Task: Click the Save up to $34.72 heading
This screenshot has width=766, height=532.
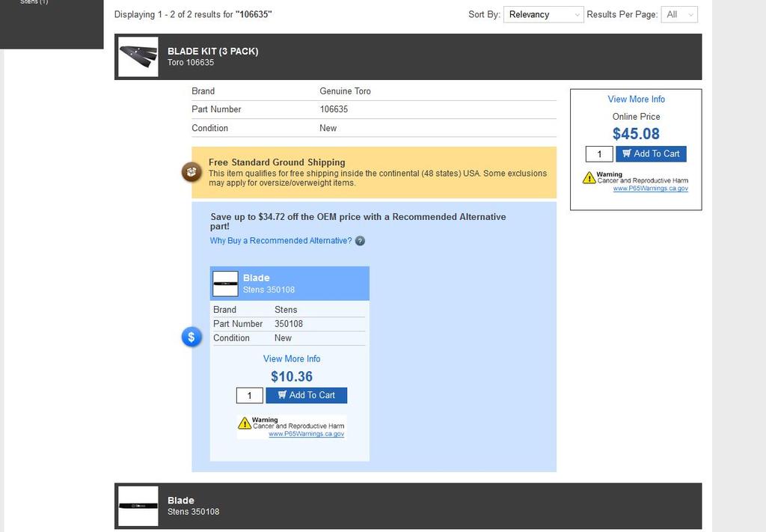Action: click(358, 221)
